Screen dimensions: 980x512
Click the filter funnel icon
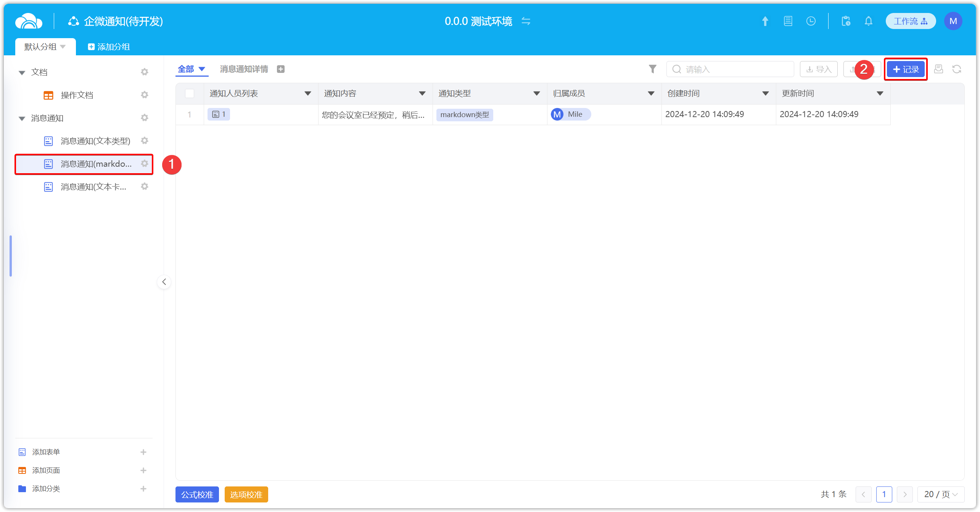[652, 69]
